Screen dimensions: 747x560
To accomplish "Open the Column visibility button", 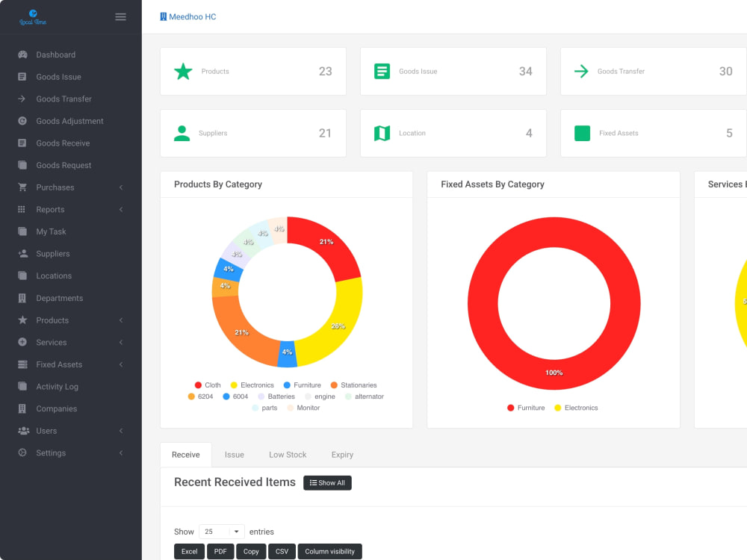I will tap(329, 552).
